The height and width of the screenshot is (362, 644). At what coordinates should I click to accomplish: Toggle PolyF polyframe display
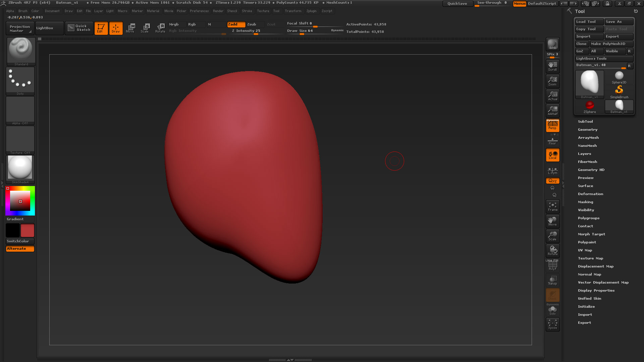coord(552,265)
